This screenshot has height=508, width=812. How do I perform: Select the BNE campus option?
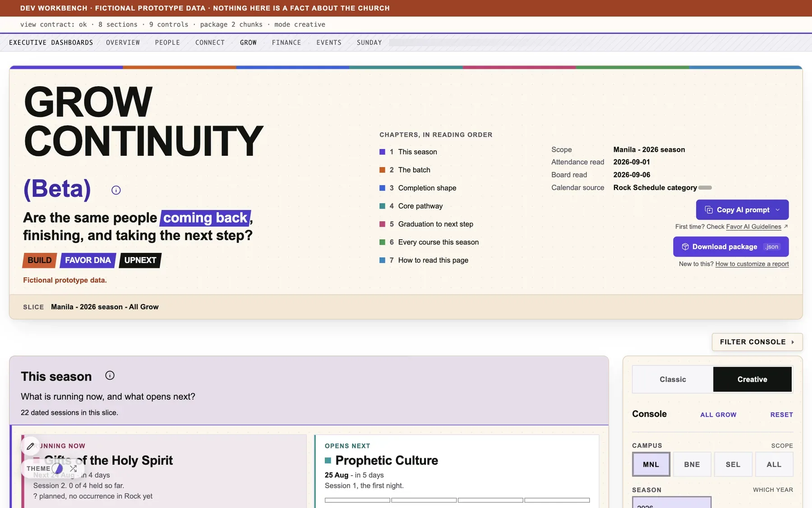click(x=692, y=464)
